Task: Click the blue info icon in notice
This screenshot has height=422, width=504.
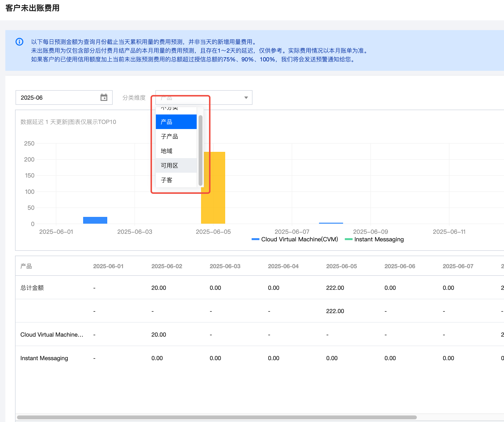Action: (x=19, y=42)
